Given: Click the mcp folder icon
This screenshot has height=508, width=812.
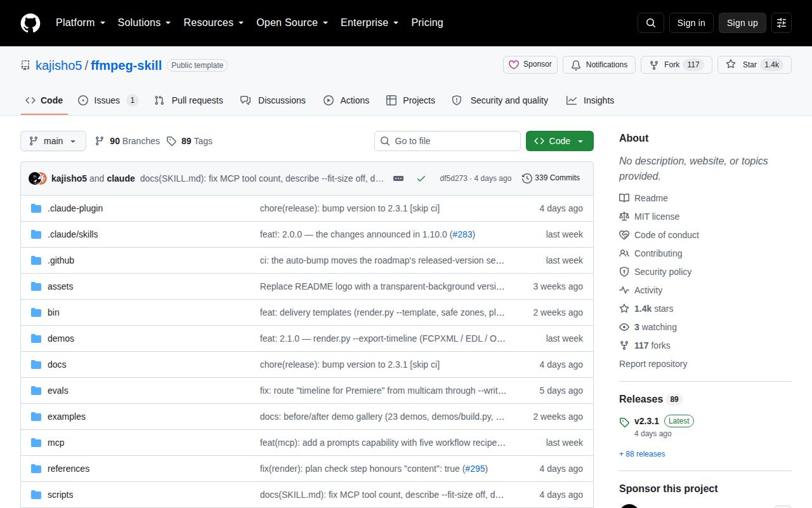Looking at the screenshot, I should [36, 443].
